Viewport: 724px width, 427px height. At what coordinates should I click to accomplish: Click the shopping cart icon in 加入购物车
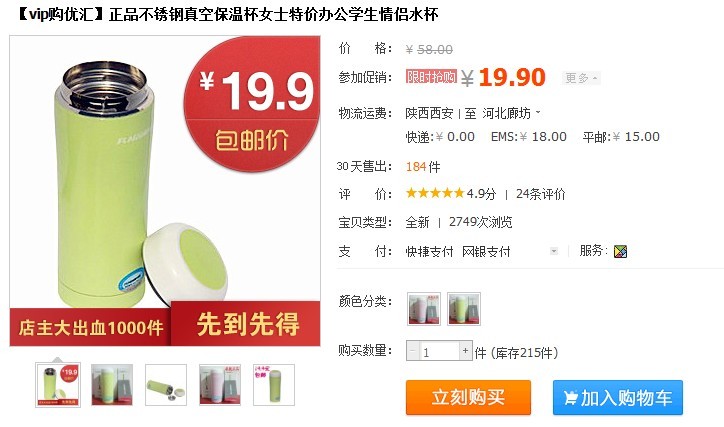[x=570, y=398]
